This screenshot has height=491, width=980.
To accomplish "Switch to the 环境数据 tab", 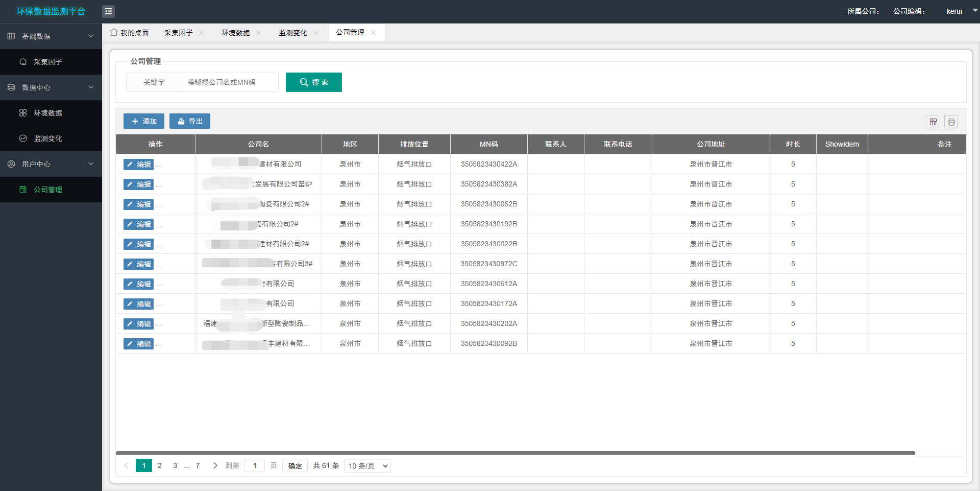I will [x=236, y=33].
